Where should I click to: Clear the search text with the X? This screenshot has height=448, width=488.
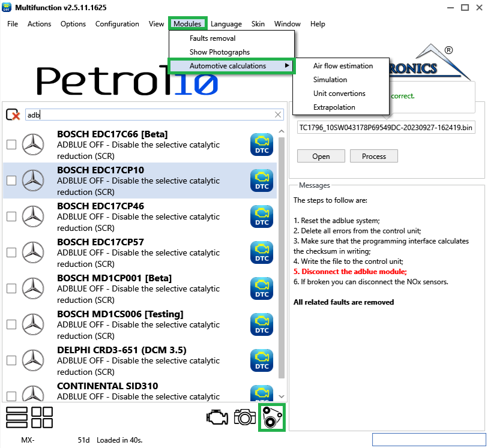click(x=278, y=115)
